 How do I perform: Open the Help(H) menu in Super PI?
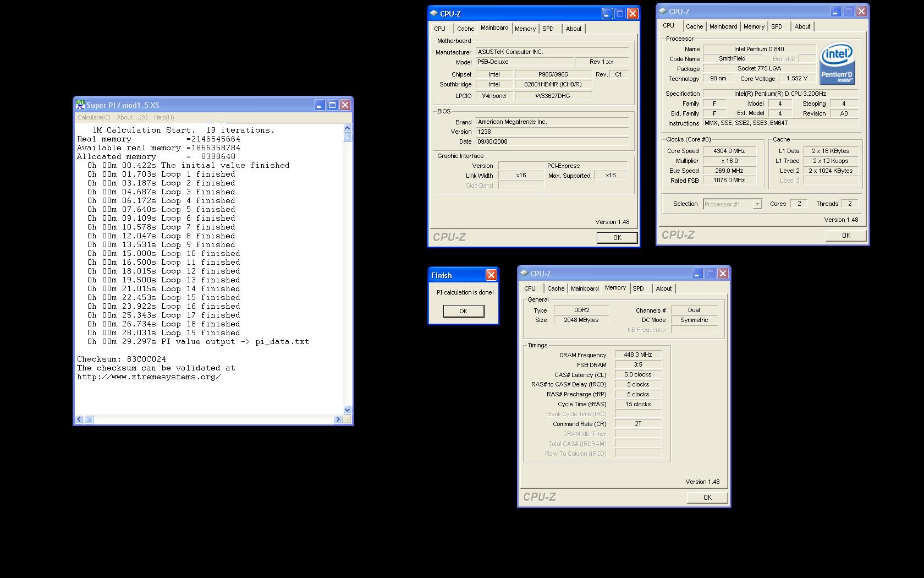pos(164,117)
